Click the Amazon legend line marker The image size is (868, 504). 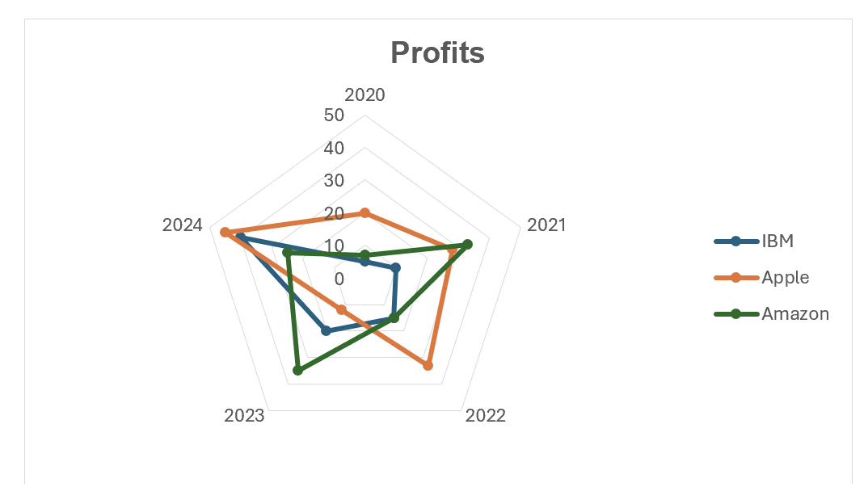point(735,314)
